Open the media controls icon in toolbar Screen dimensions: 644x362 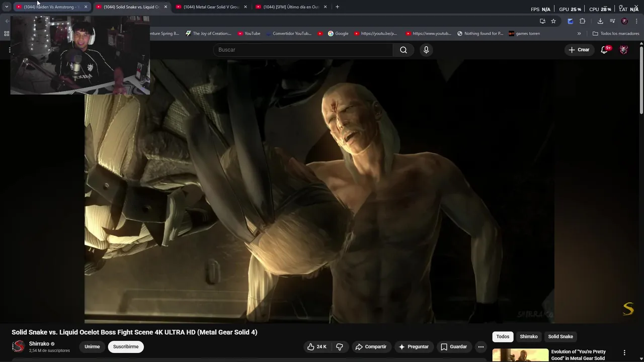pyautogui.click(x=612, y=21)
